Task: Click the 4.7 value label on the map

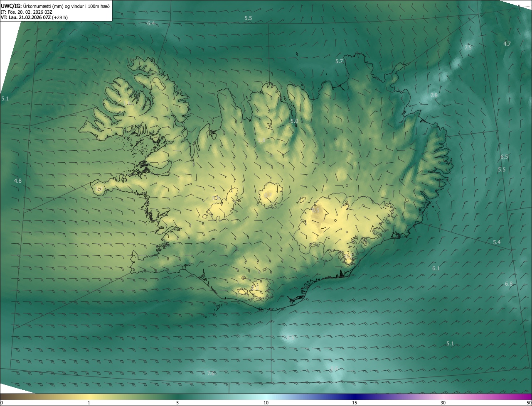Action: (507, 44)
